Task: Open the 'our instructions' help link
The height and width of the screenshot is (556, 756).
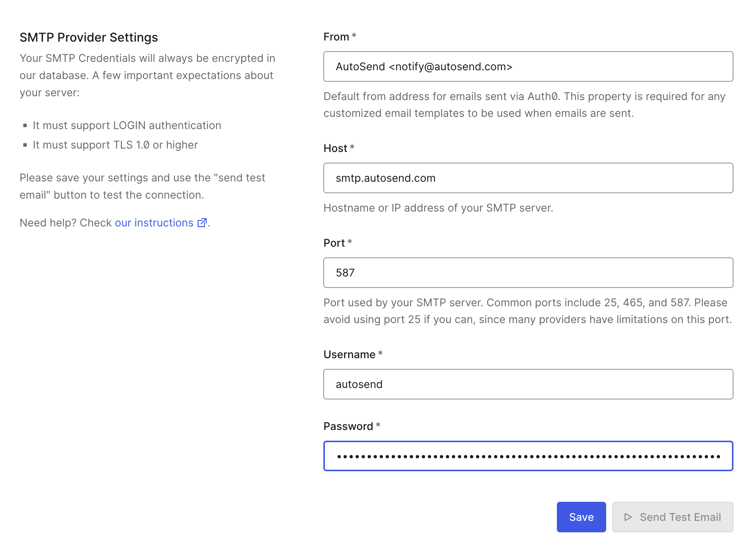Action: point(154,223)
